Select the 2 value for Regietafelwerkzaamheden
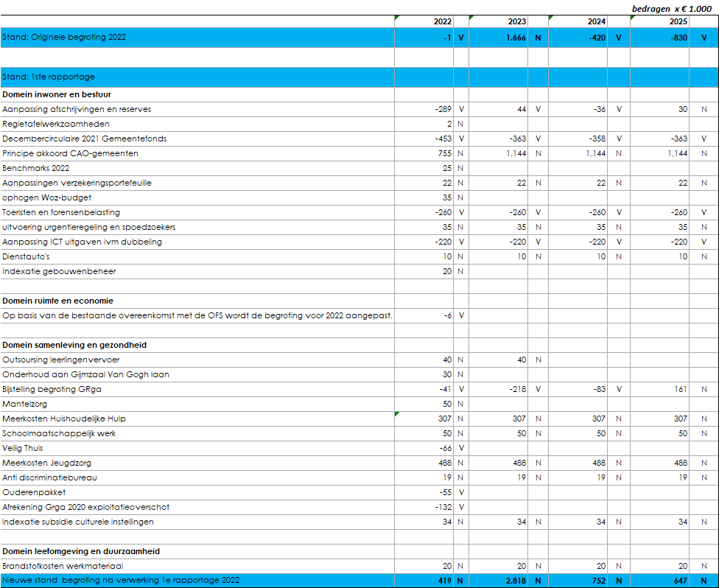This screenshot has width=719, height=588. pos(449,124)
